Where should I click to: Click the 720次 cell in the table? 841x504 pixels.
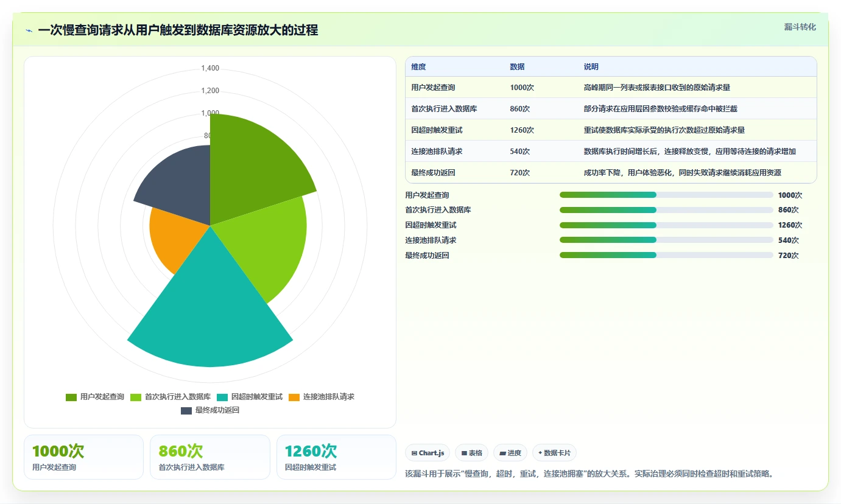coord(541,173)
